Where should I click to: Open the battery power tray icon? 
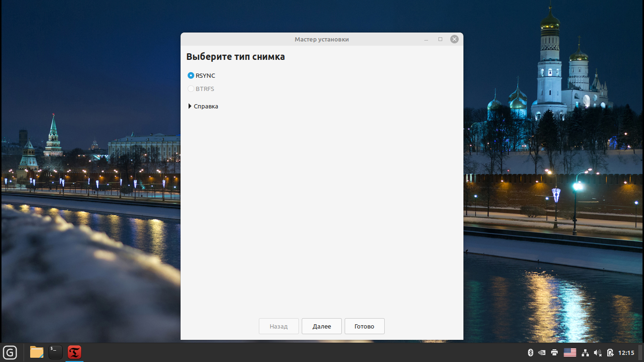[610, 353]
